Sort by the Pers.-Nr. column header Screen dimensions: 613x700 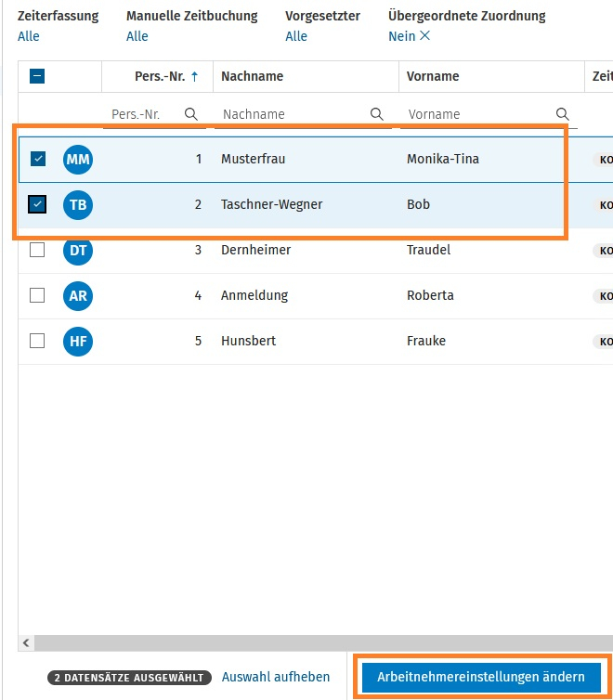pyautogui.click(x=160, y=76)
